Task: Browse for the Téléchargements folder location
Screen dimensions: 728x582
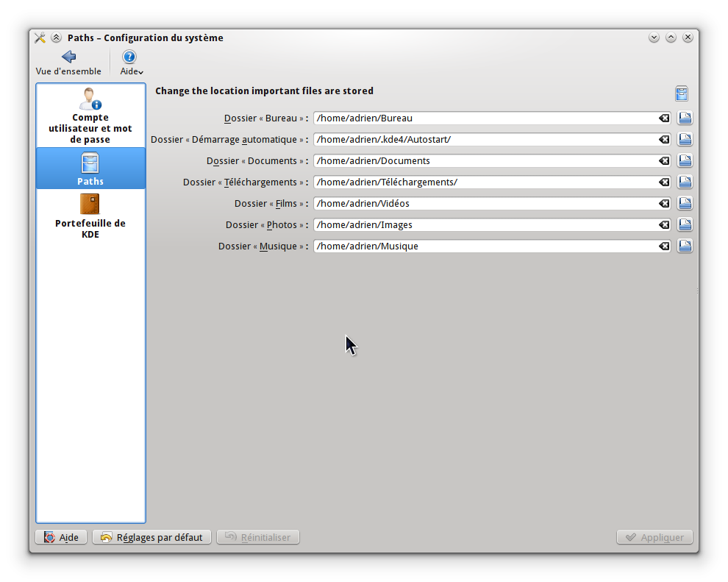Action: pos(685,182)
